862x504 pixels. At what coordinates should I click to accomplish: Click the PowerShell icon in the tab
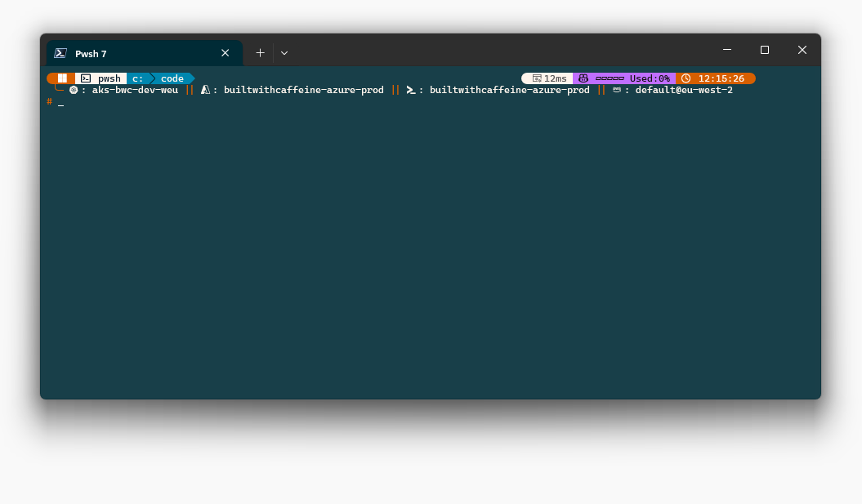tap(60, 53)
